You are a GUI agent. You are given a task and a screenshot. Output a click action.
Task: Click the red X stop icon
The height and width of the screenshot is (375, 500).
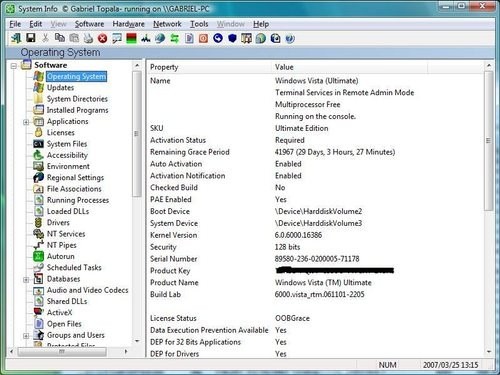[103, 38]
